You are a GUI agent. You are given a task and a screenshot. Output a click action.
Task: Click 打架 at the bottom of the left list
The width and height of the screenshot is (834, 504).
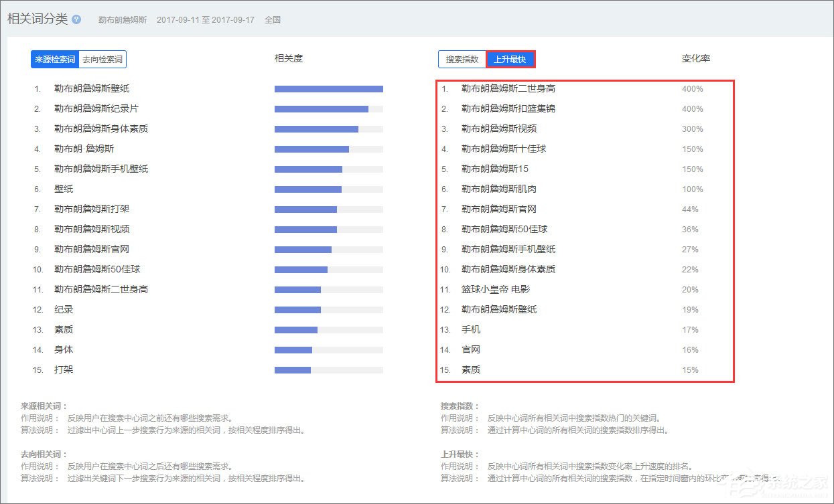pos(64,369)
